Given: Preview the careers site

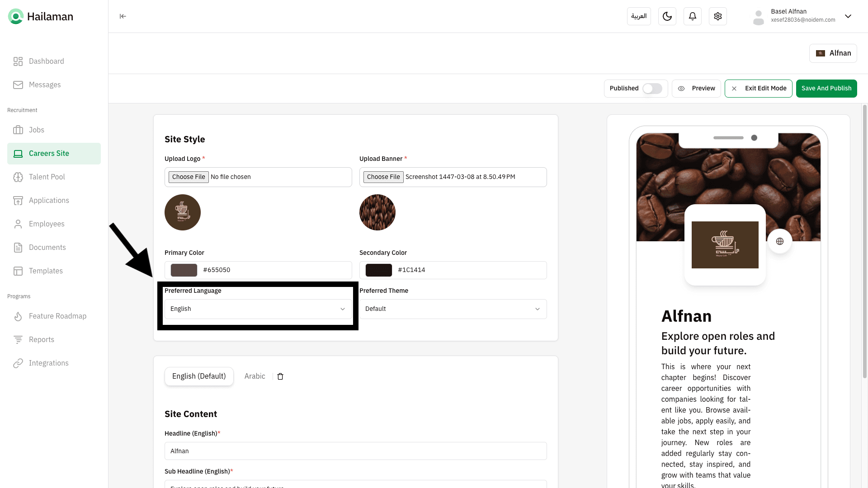Looking at the screenshot, I should click(x=696, y=89).
